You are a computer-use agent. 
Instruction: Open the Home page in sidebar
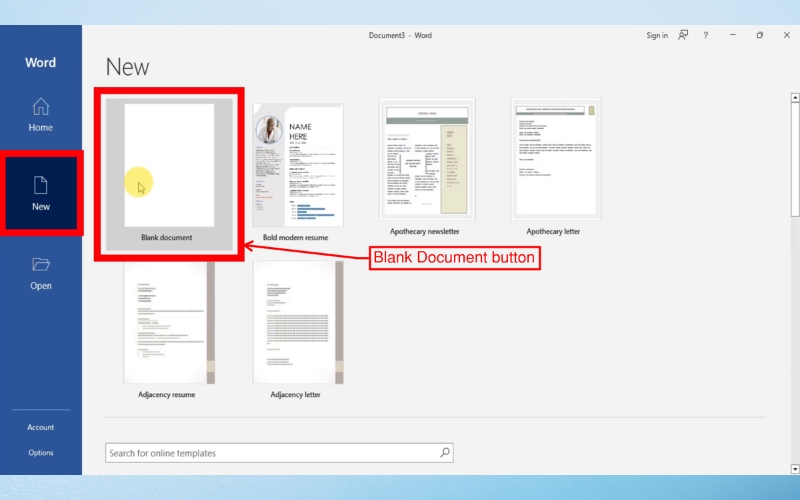coord(40,115)
